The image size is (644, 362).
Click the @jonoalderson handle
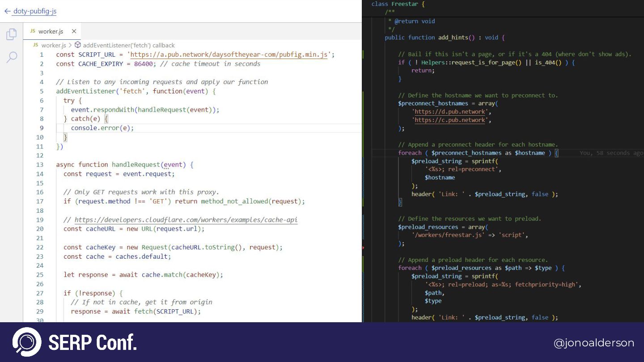point(593,343)
